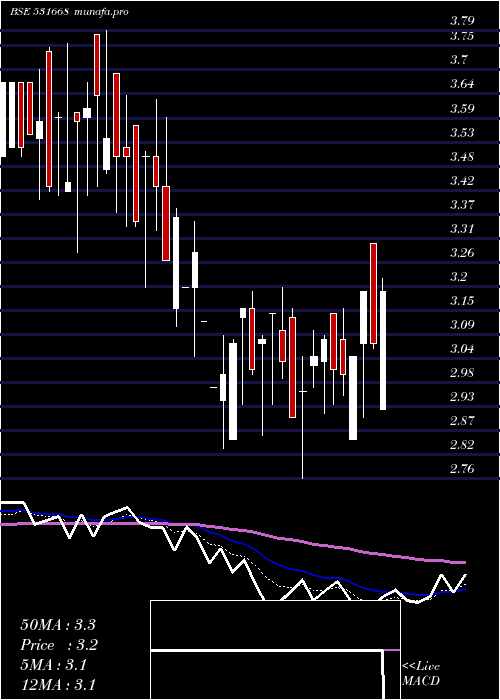
Task: Click the 3.04 price axis label
Action: point(462,349)
